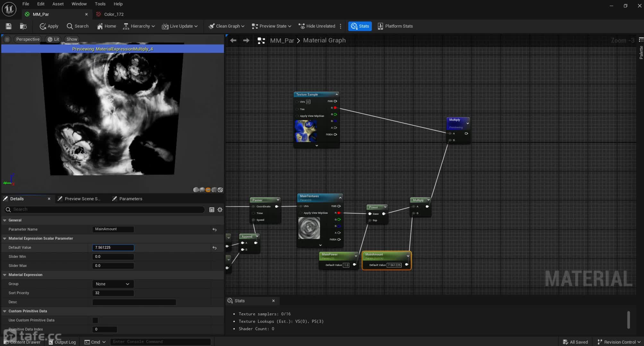644x346 pixels.
Task: Set preview mesh to sphere
Action: [202, 190]
